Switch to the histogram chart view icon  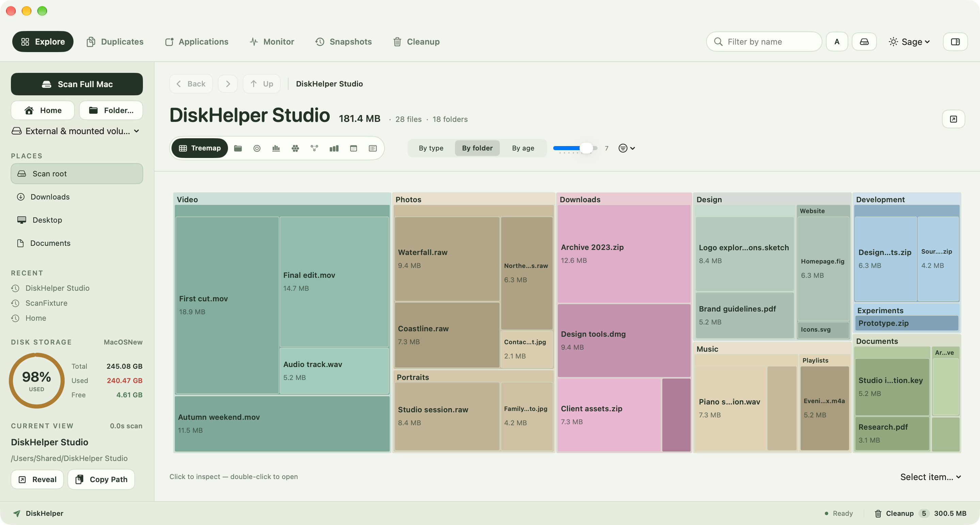[x=276, y=148]
